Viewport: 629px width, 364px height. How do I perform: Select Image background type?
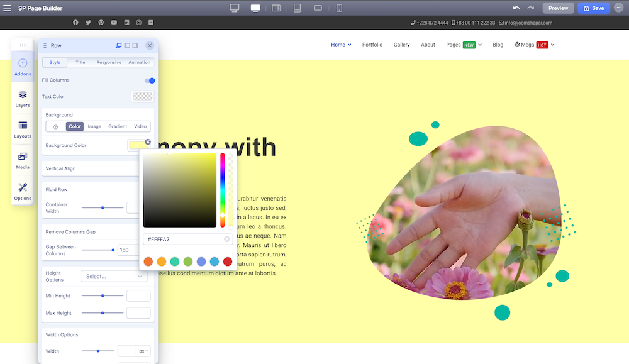[94, 126]
